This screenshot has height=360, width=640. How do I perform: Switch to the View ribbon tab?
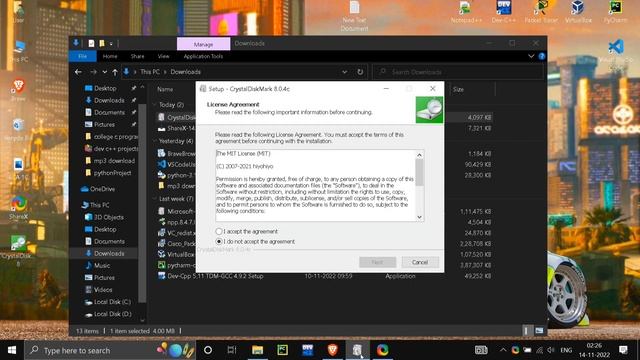[x=163, y=56]
